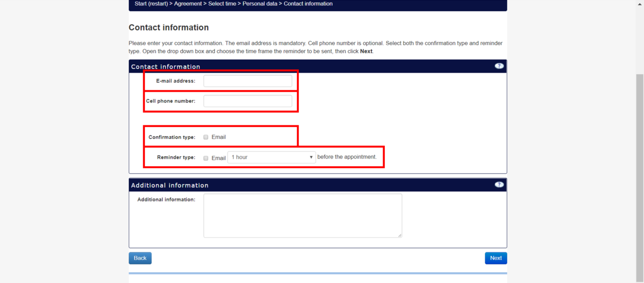Focus the E-mail address input field
The image size is (644, 283).
248,81
